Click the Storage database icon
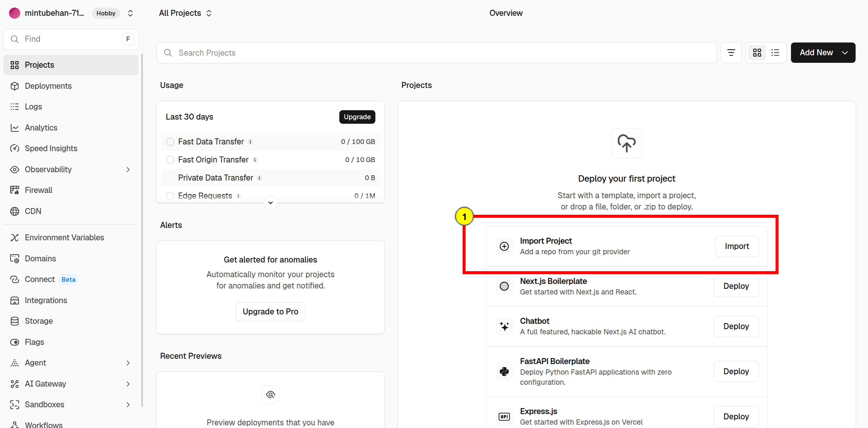This screenshot has width=868, height=428. click(x=15, y=321)
